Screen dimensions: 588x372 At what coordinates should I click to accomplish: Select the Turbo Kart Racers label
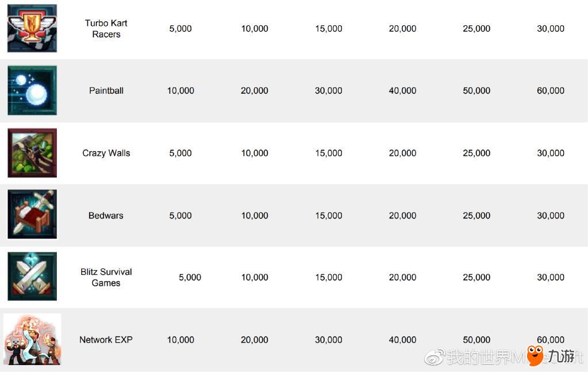(x=106, y=29)
